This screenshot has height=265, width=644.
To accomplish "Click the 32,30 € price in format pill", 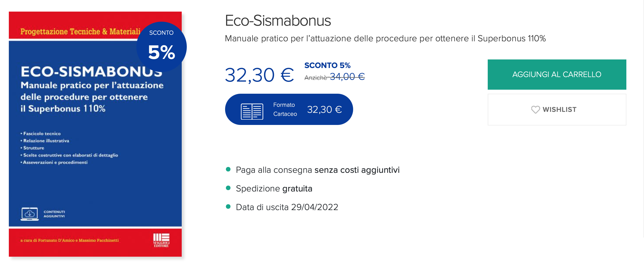I will (324, 110).
